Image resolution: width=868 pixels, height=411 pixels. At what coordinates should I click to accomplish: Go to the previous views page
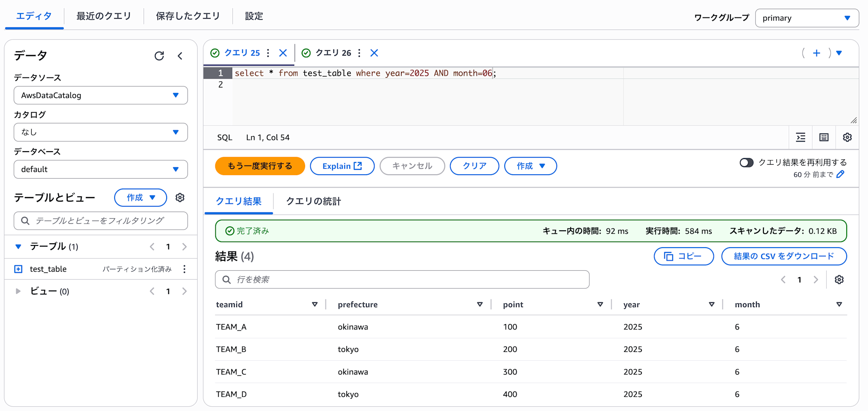point(152,291)
